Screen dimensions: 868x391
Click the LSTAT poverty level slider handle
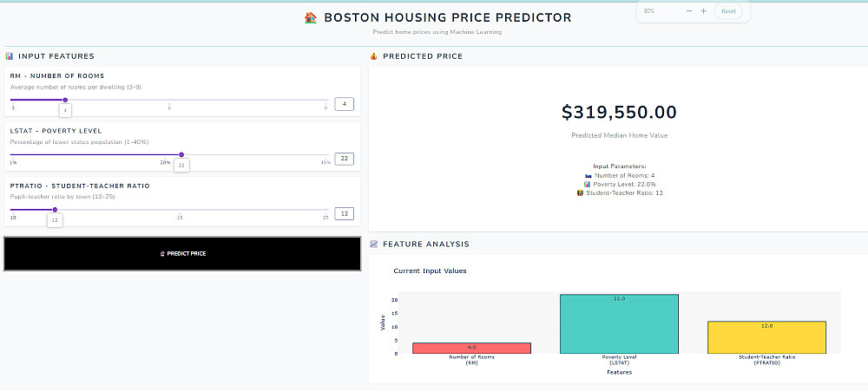click(x=181, y=155)
